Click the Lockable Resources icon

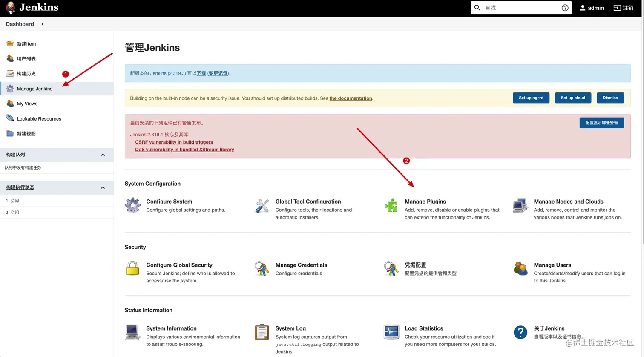(x=10, y=118)
